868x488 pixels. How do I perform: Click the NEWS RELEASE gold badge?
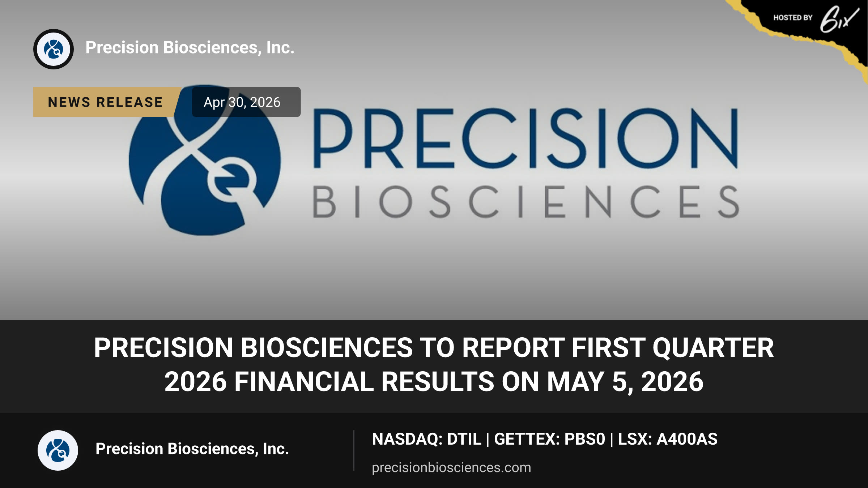105,102
